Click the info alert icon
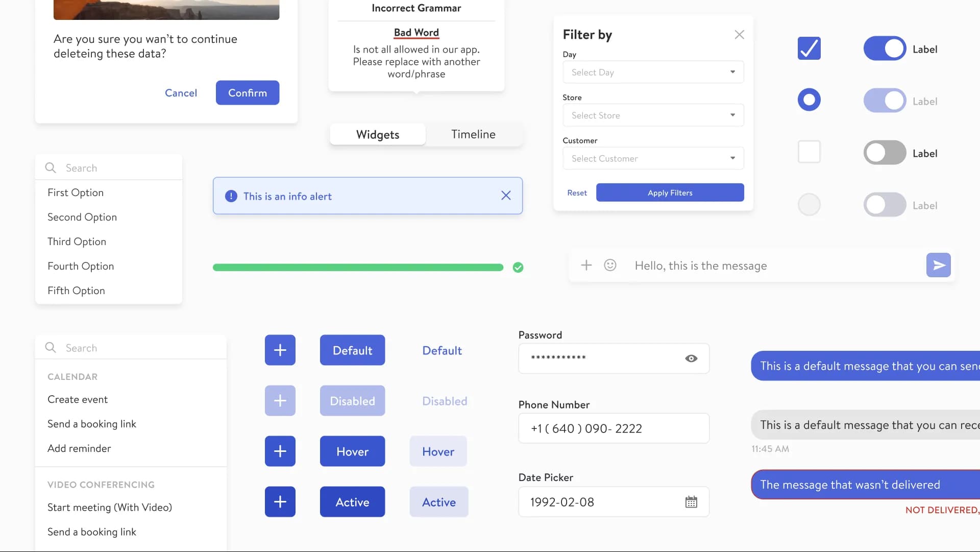Screen dimensions: 980x552 [231, 195]
